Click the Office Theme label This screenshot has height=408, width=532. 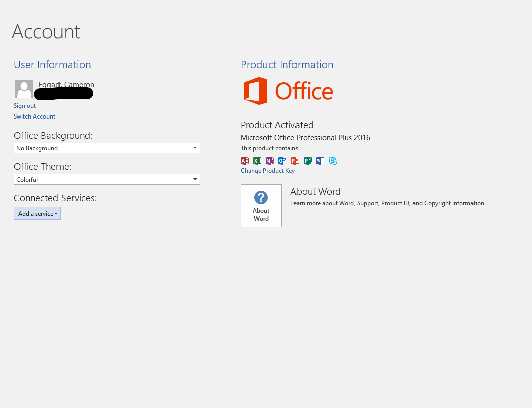click(42, 166)
